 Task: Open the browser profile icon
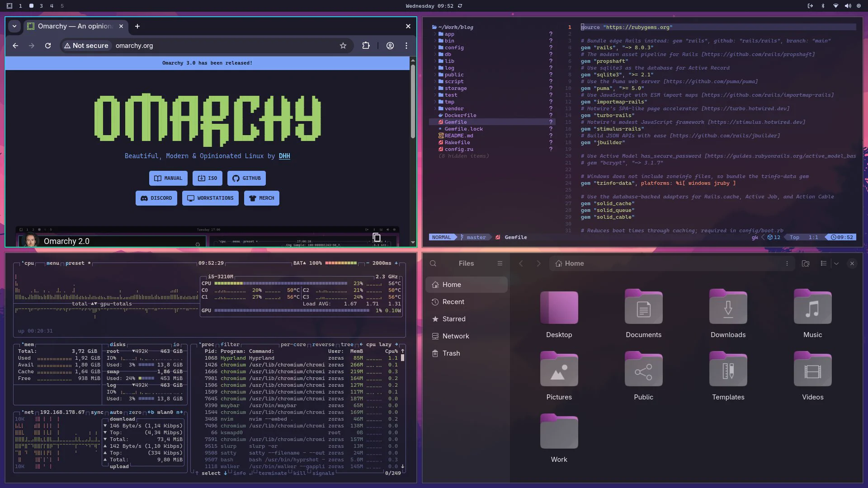(390, 46)
